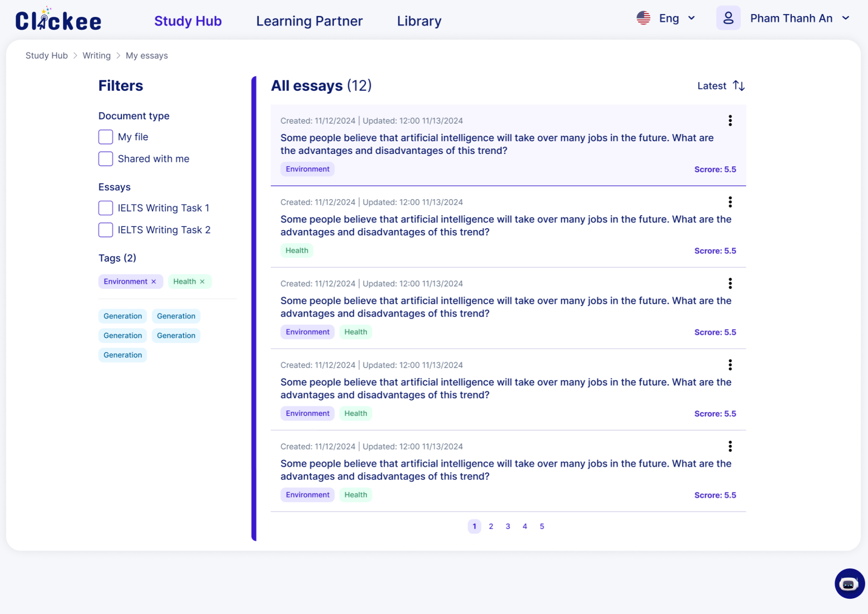Open the three-dot menu of the second essay

pyautogui.click(x=730, y=202)
